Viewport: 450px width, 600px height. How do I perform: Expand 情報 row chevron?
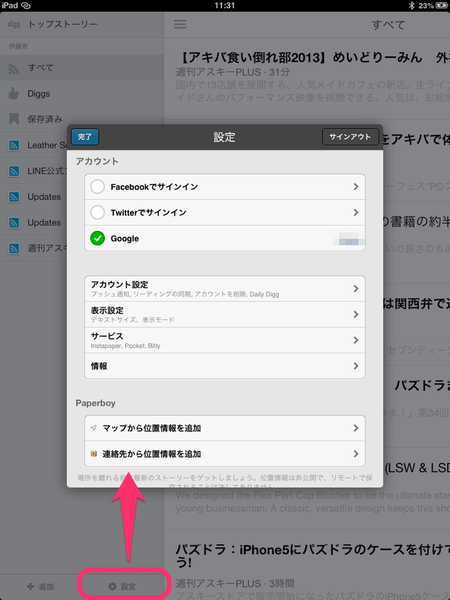pos(356,366)
